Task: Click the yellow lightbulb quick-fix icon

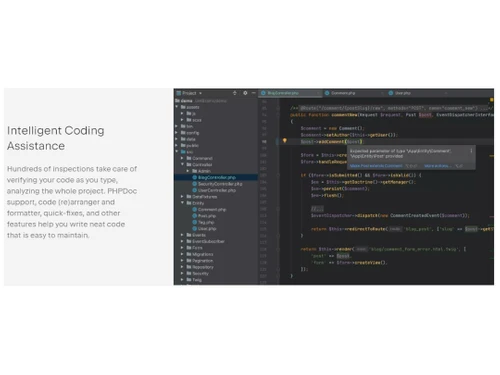Action: click(x=285, y=141)
